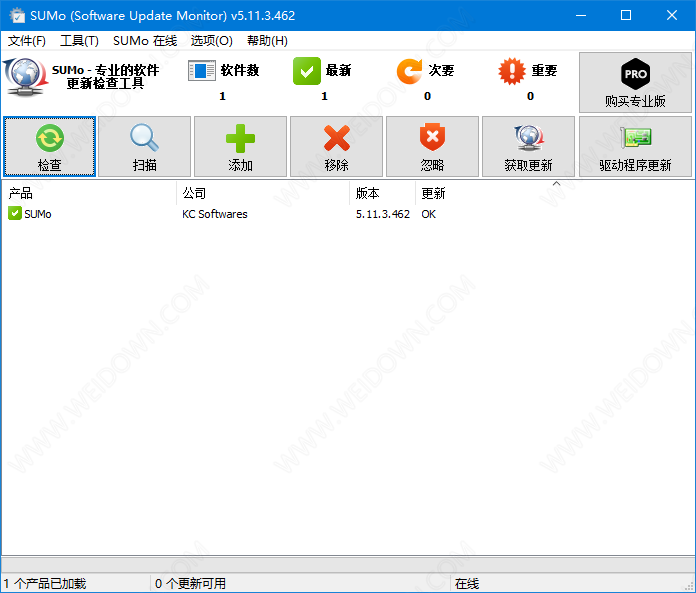696x593 pixels.
Task: Click the green checkmark beside SUMo entry
Action: click(x=15, y=214)
